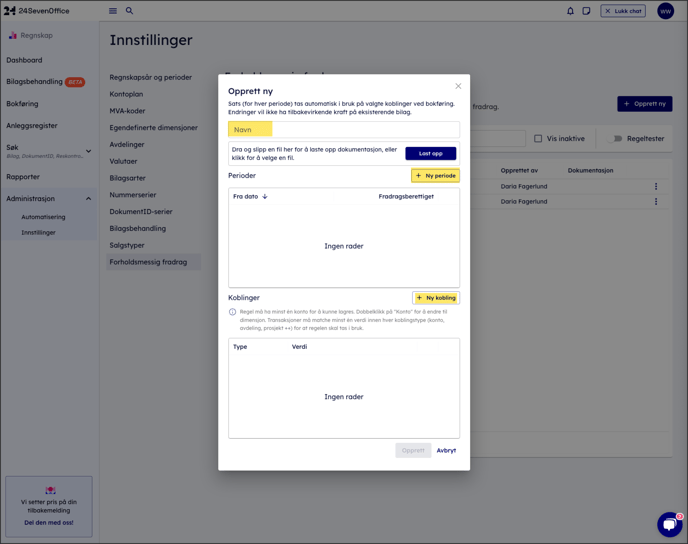Viewport: 688px width, 544px height.
Task: Open the support chat widget
Action: pyautogui.click(x=669, y=524)
